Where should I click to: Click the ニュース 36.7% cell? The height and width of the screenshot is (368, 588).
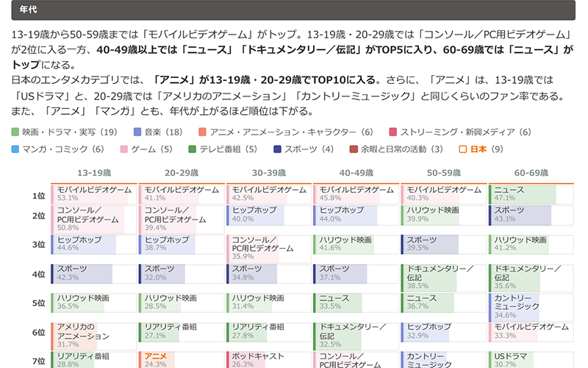coord(444,303)
